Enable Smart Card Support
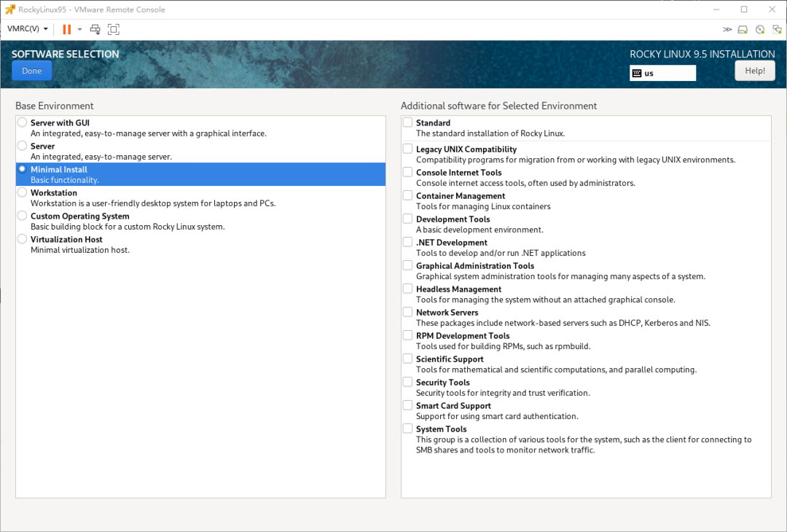 click(x=407, y=405)
